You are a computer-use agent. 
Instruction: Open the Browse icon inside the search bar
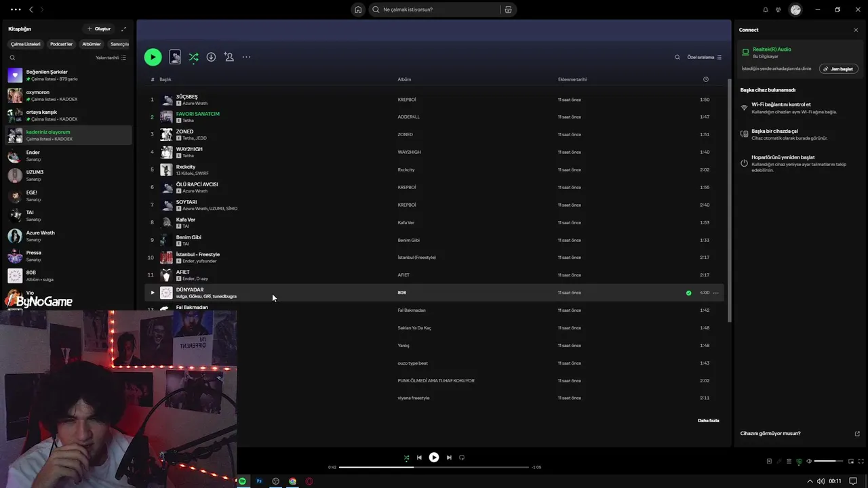pos(508,9)
